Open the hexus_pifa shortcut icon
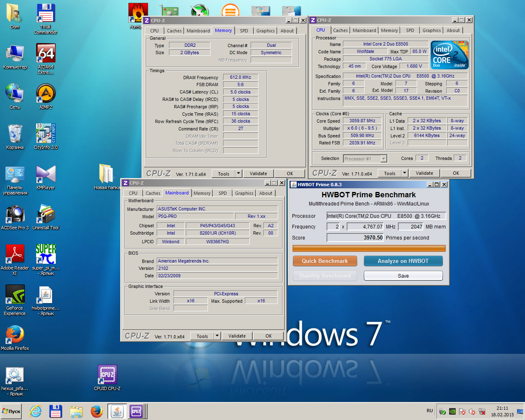The height and width of the screenshot is (420, 525). click(15, 380)
